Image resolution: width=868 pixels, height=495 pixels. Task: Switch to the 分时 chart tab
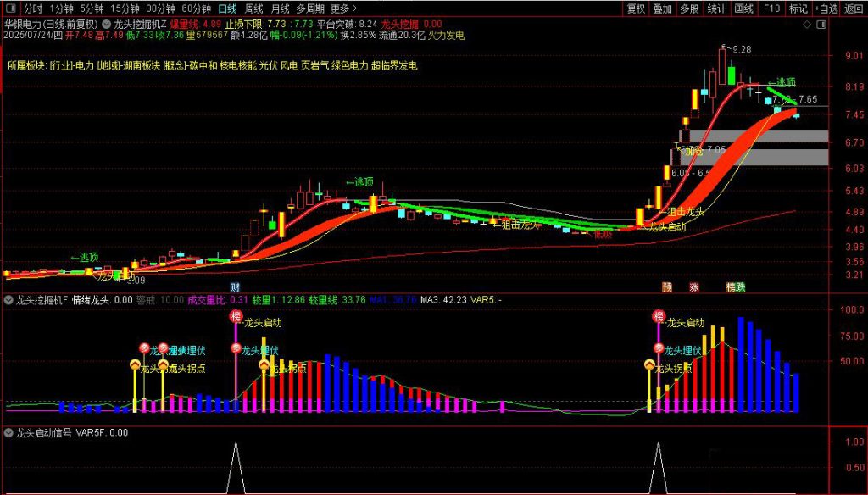pos(33,9)
